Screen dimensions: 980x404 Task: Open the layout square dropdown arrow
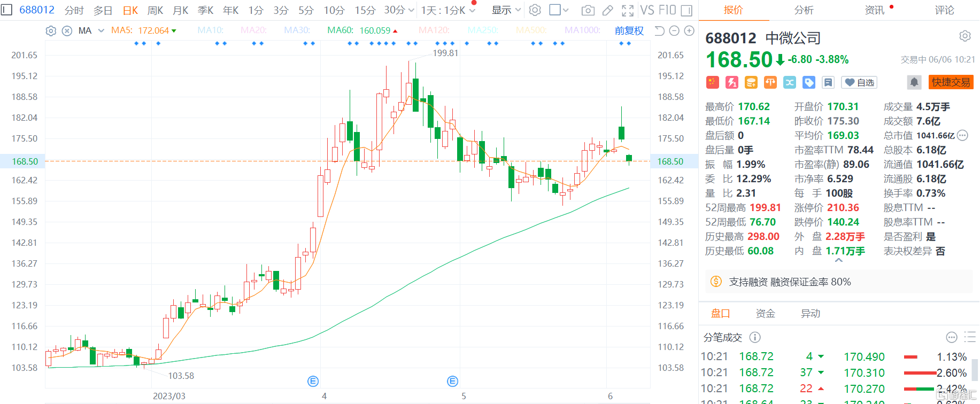[x=566, y=10]
